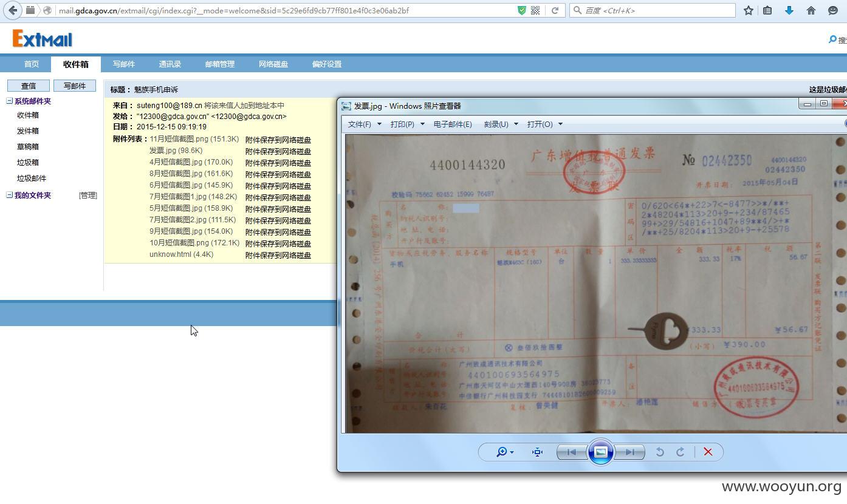This screenshot has width=847, height=504.
Task: Save 发票.jpg to network disk
Action: coord(278,152)
